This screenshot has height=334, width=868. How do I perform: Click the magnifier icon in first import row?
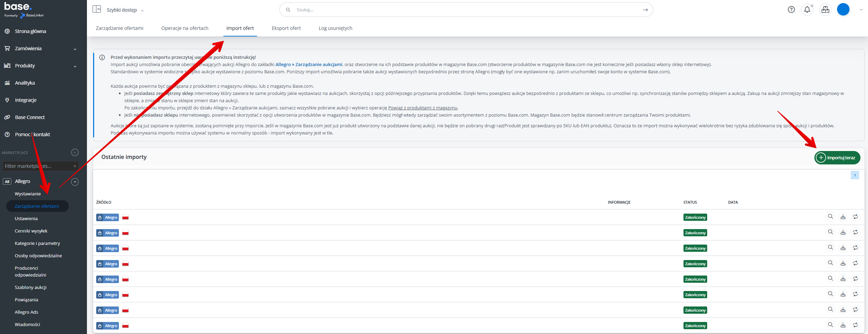(830, 217)
